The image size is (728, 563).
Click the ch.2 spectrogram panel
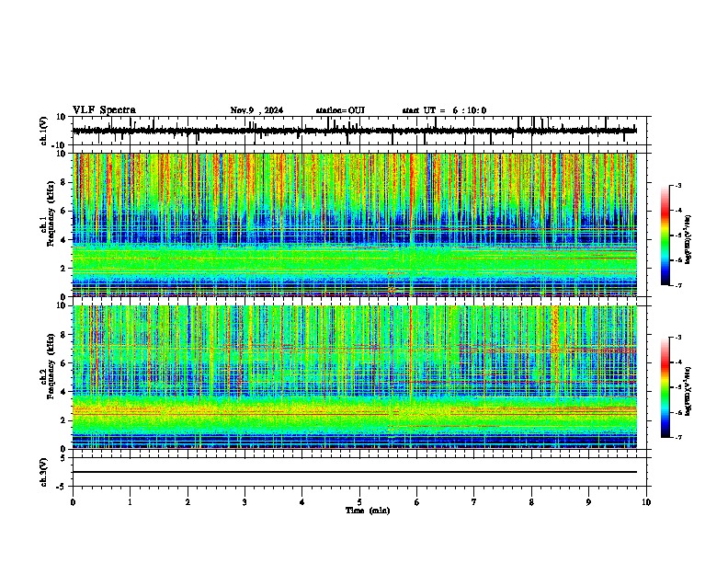tap(355, 377)
